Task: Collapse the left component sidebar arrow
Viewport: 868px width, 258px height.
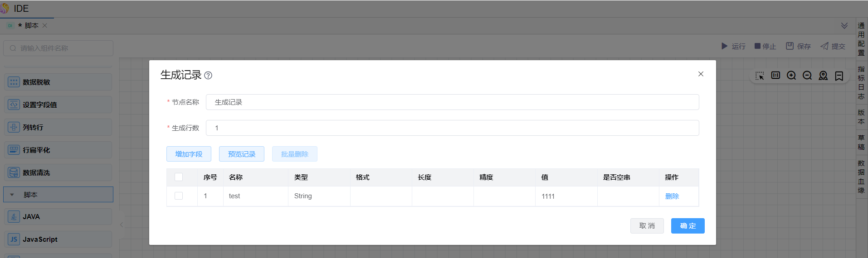Action: (x=122, y=225)
